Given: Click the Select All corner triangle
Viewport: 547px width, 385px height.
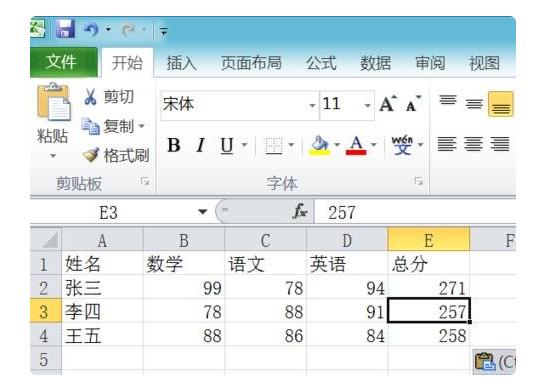Looking at the screenshot, I should pos(46,240).
